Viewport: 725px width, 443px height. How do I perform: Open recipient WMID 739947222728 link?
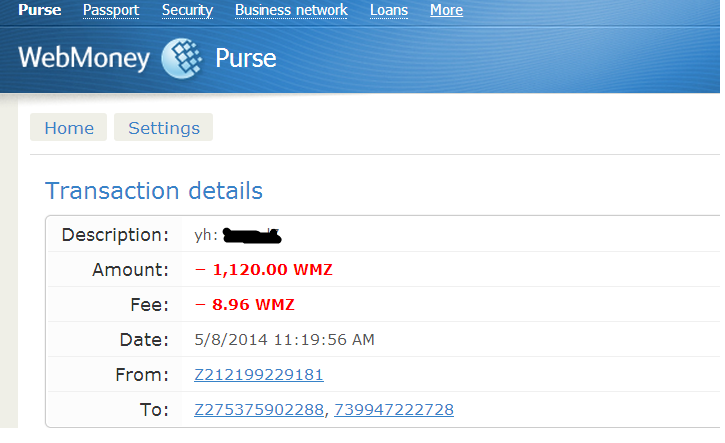click(394, 410)
